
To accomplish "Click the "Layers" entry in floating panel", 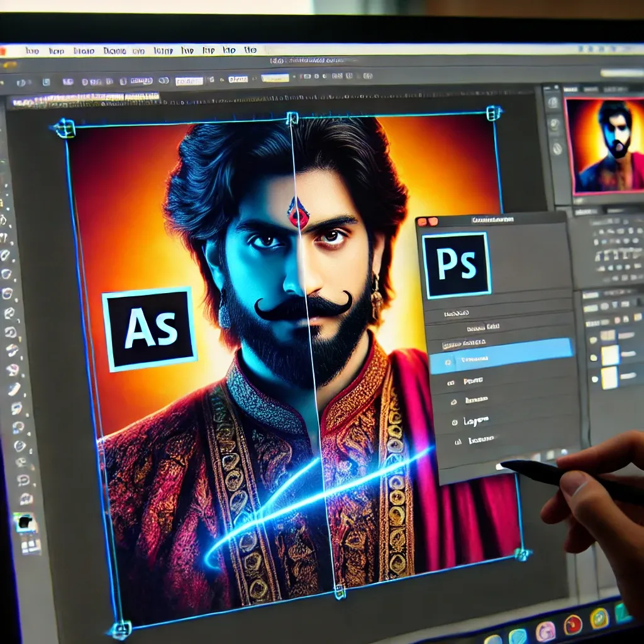I will tap(476, 420).
